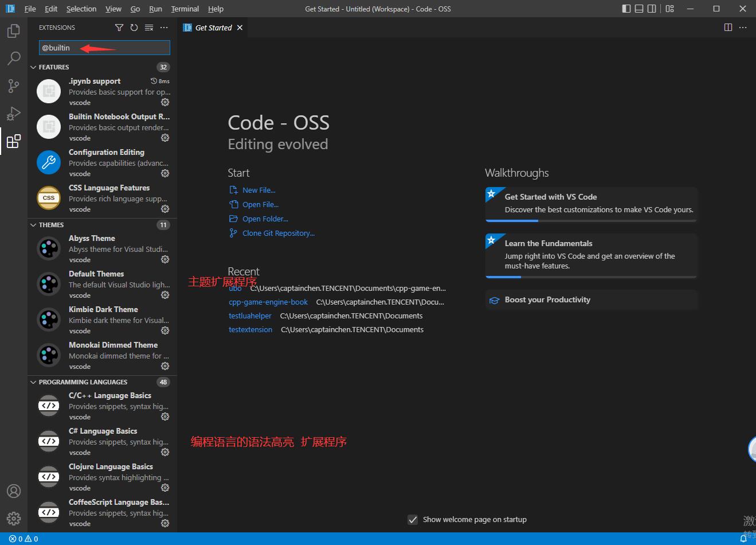The width and height of the screenshot is (756, 545).
Task: Collapse the FEATURES section
Action: coord(33,67)
